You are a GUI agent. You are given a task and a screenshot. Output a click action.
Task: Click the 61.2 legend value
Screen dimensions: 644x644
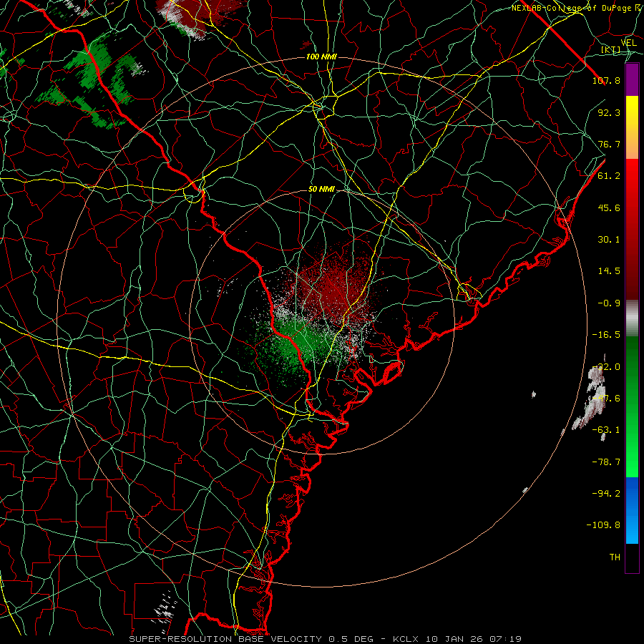(609, 176)
